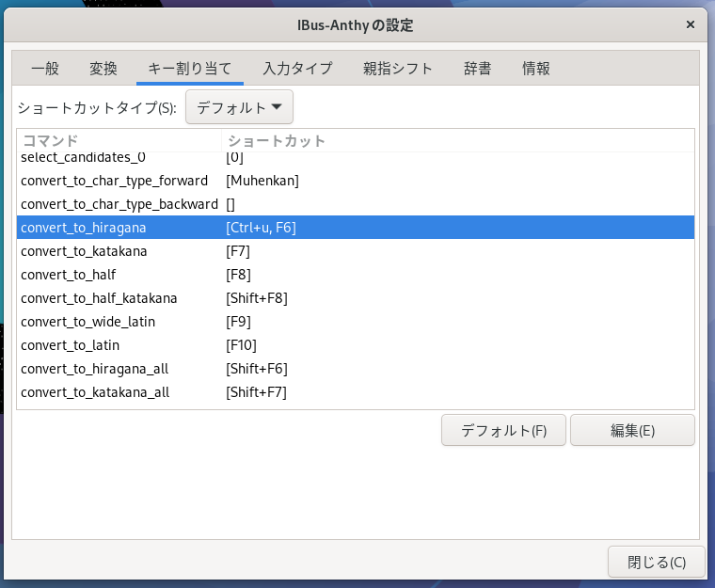The image size is (715, 588).
Task: Select the convert_to_katakana row
Action: click(x=356, y=251)
